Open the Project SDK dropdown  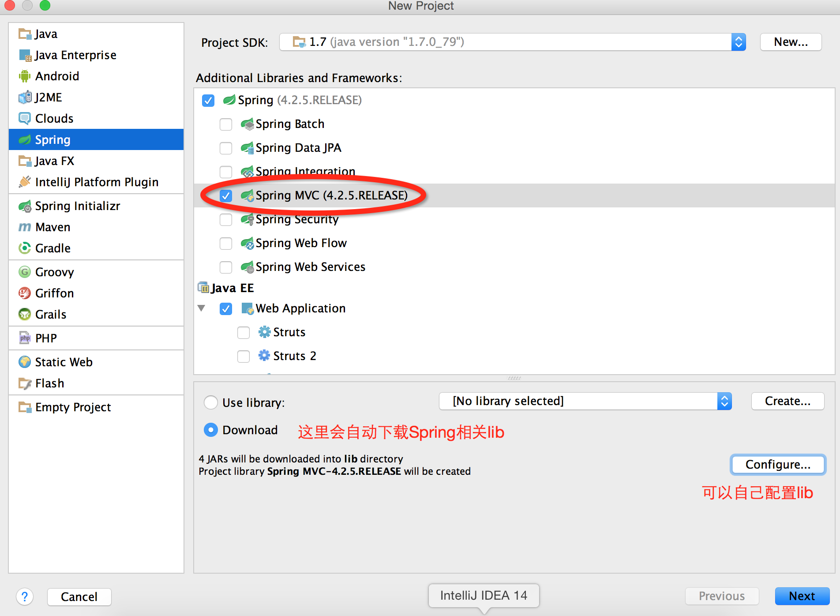[x=513, y=42]
